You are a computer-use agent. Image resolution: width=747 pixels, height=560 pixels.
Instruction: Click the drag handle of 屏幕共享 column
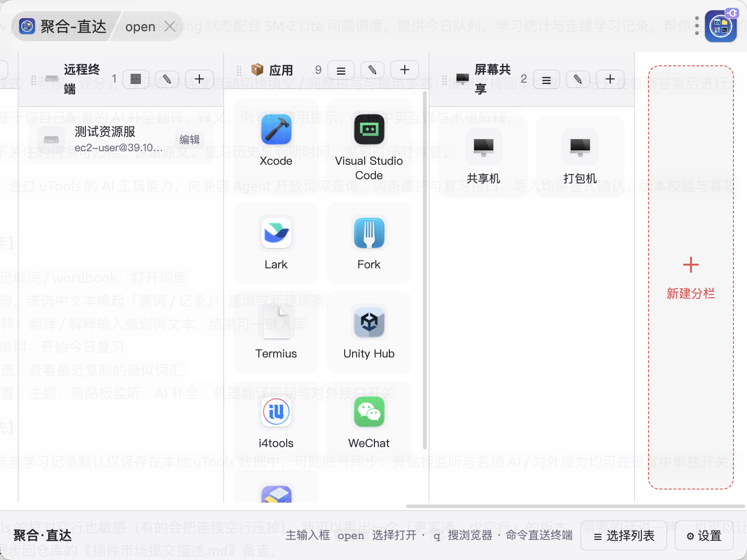click(x=444, y=79)
